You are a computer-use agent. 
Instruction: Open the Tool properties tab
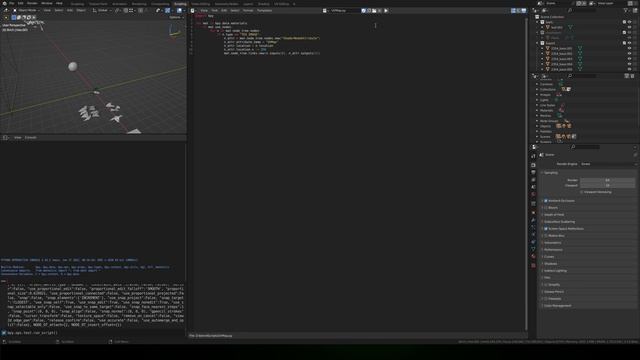coord(533,156)
